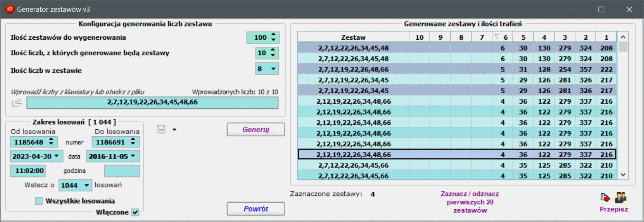
Task: Select row 2,7,12,19,22,26,48,66
Action: pos(457,69)
